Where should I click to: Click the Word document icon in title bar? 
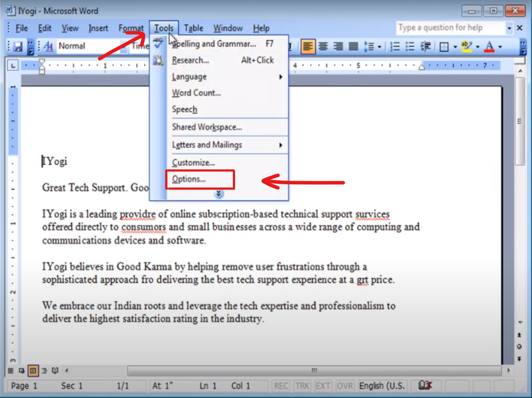(10, 11)
